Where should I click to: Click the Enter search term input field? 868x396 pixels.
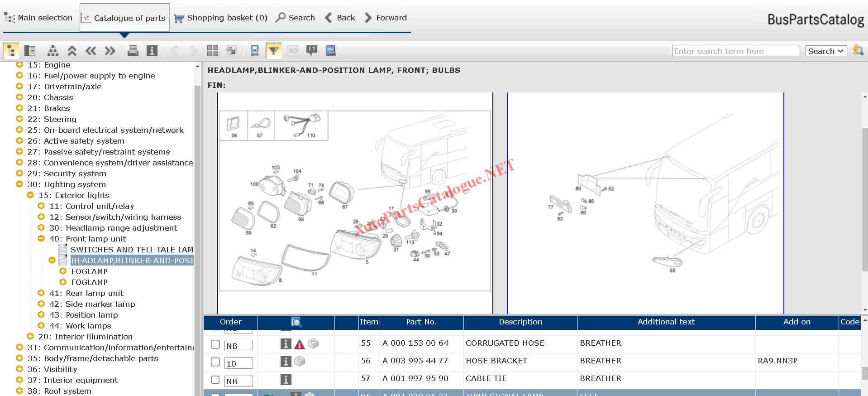point(735,51)
